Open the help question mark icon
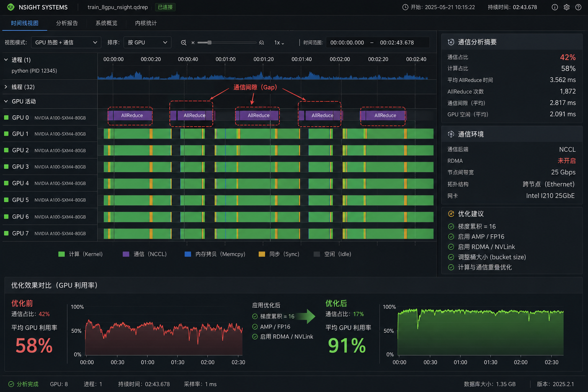 (578, 7)
